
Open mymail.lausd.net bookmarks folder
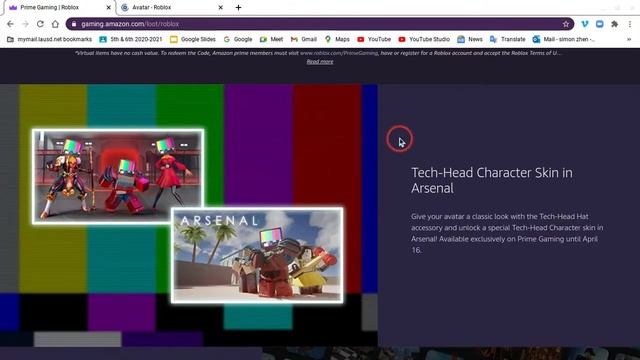[x=49, y=39]
